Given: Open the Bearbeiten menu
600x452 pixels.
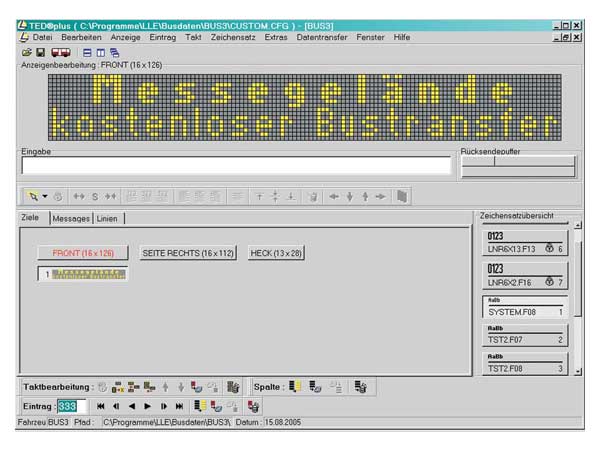Looking at the screenshot, I should [82, 37].
